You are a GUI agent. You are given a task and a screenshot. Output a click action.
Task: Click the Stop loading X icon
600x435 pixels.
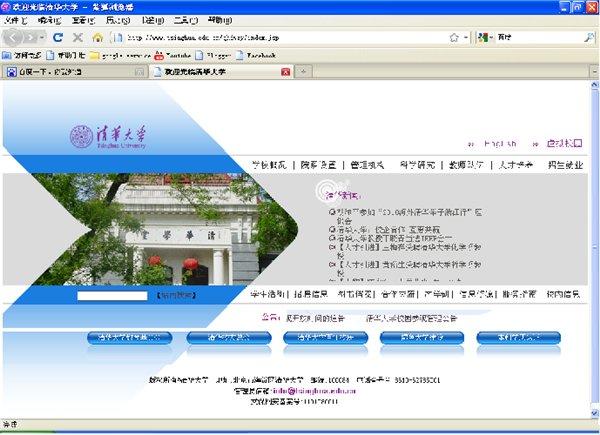point(78,37)
